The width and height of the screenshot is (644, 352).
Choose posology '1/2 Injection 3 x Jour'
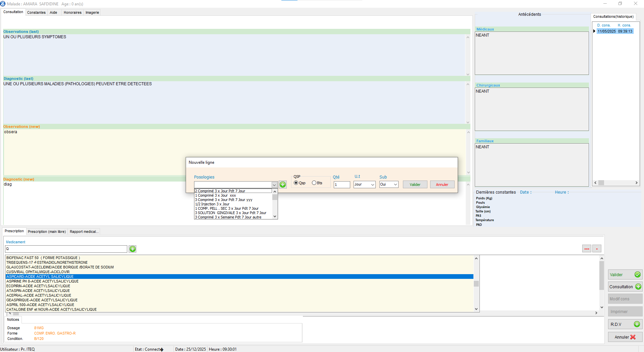pos(212,204)
